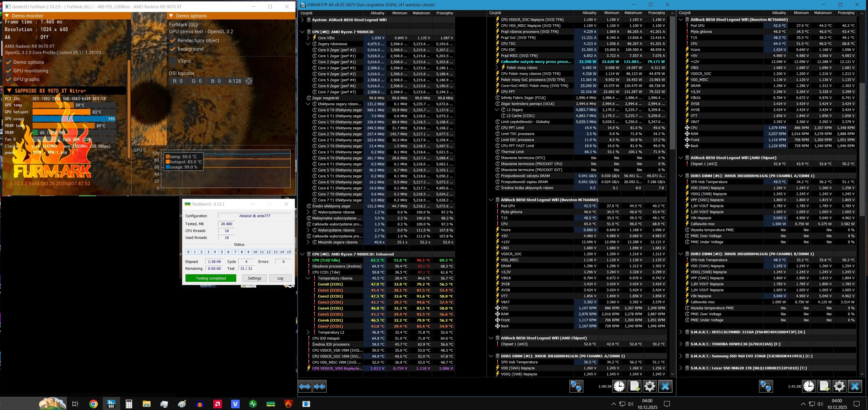868x410 pixels.
Task: Expand the S.M.A.R.T. Samsung SSD 960 EVO node
Action: point(680,356)
